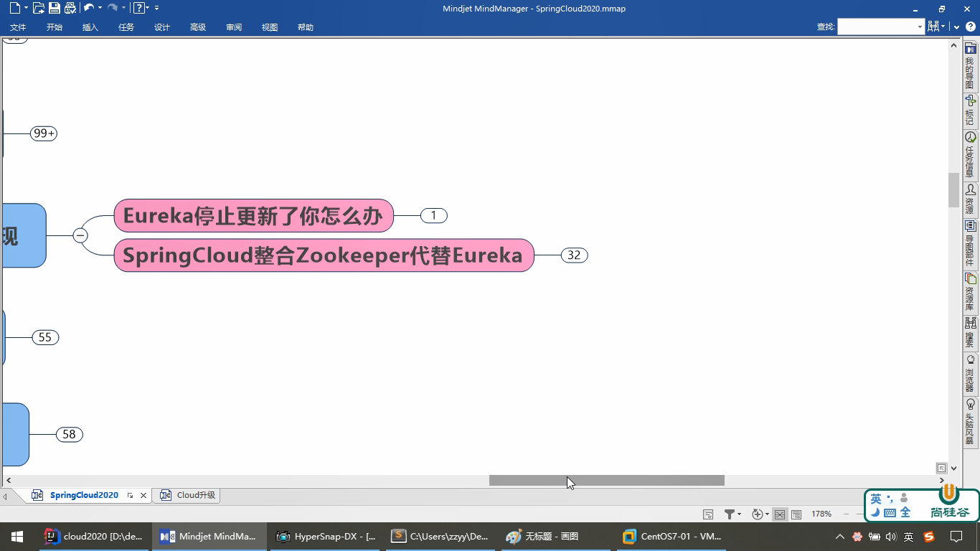Open the 资源 resources side panel
Screen dimensions: 980x551
[971, 199]
